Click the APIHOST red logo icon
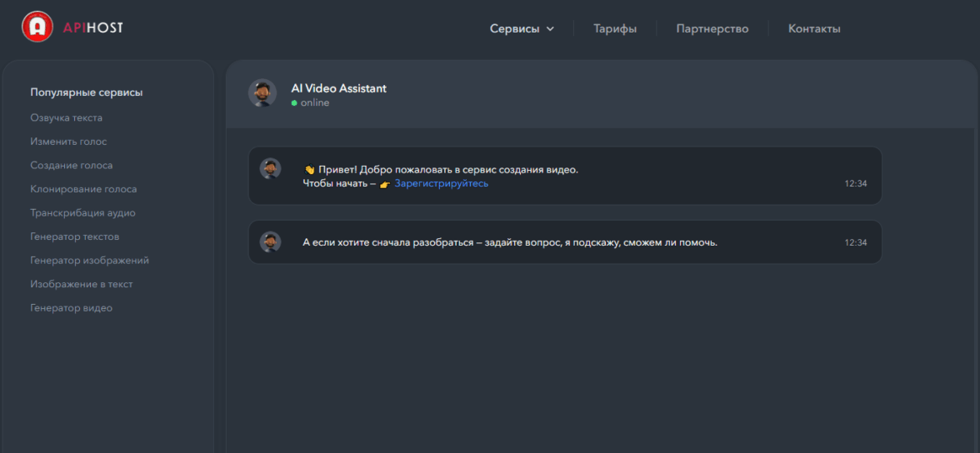Screen dimensions: 980x453 click(x=37, y=27)
